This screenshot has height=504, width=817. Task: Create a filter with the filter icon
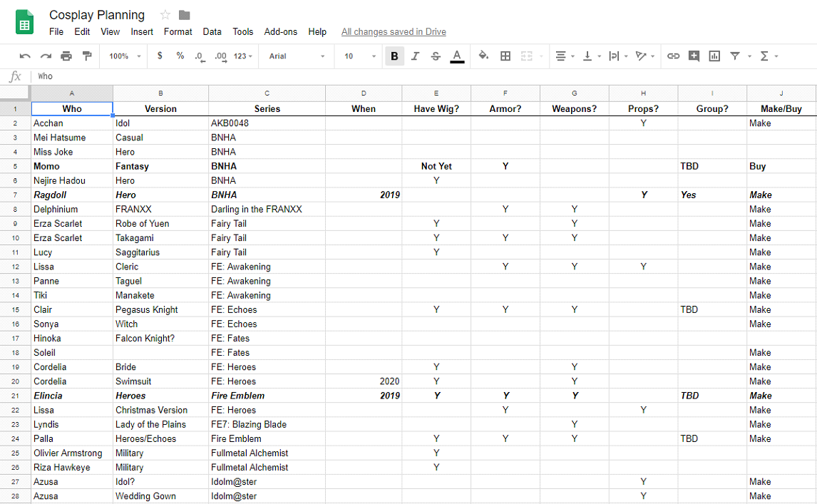735,56
